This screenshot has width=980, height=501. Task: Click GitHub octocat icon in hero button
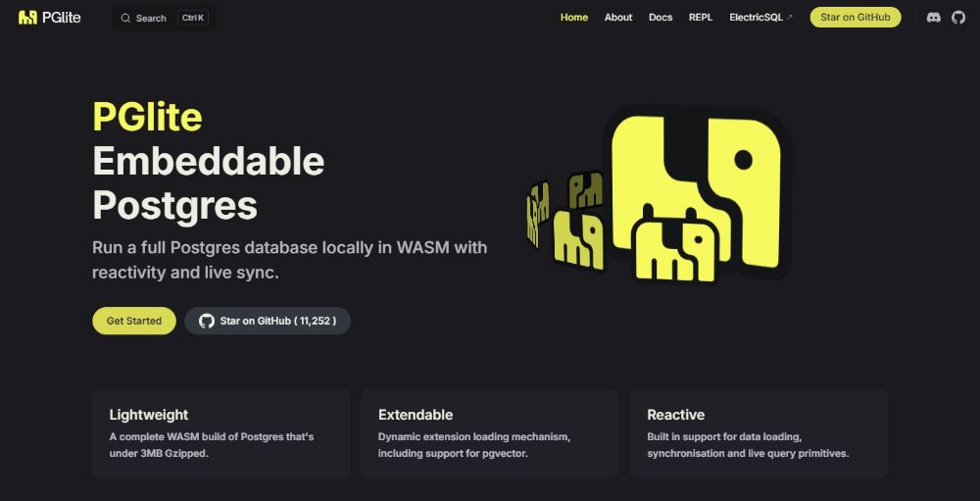[206, 321]
